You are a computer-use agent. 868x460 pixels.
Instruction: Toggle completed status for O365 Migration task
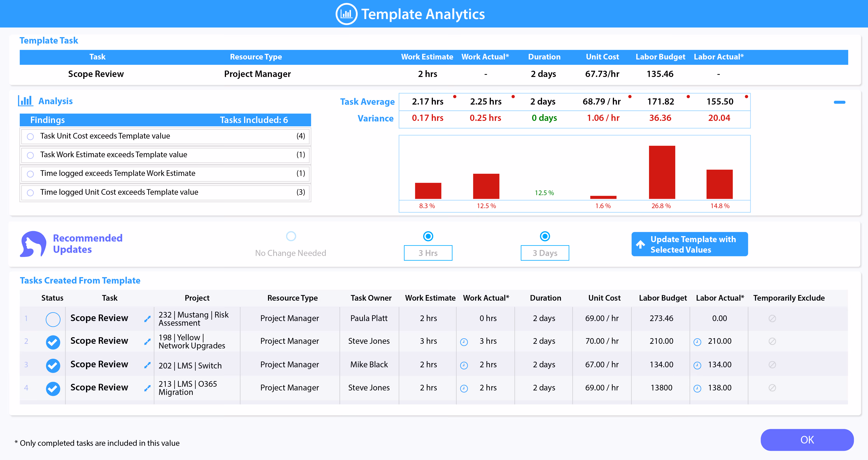click(x=53, y=389)
